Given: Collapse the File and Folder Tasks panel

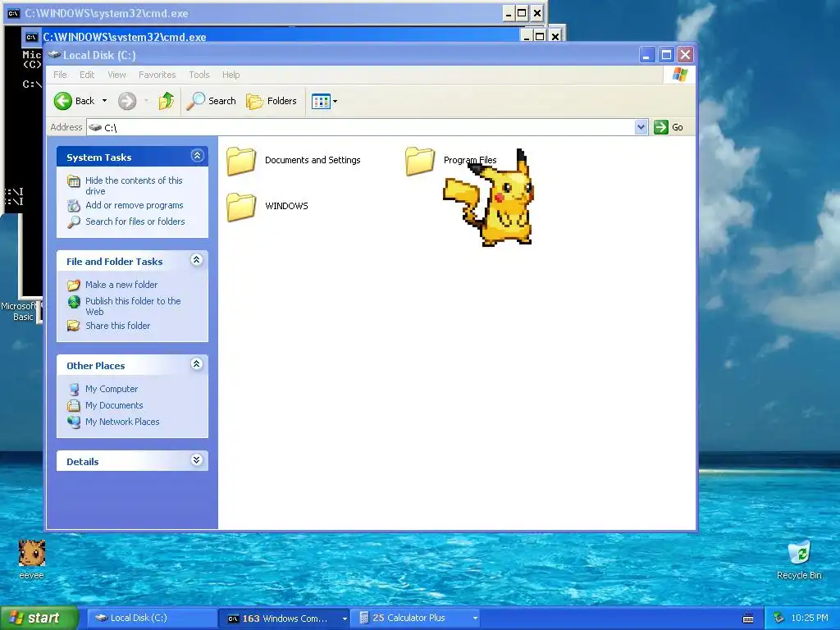Looking at the screenshot, I should pos(197,260).
